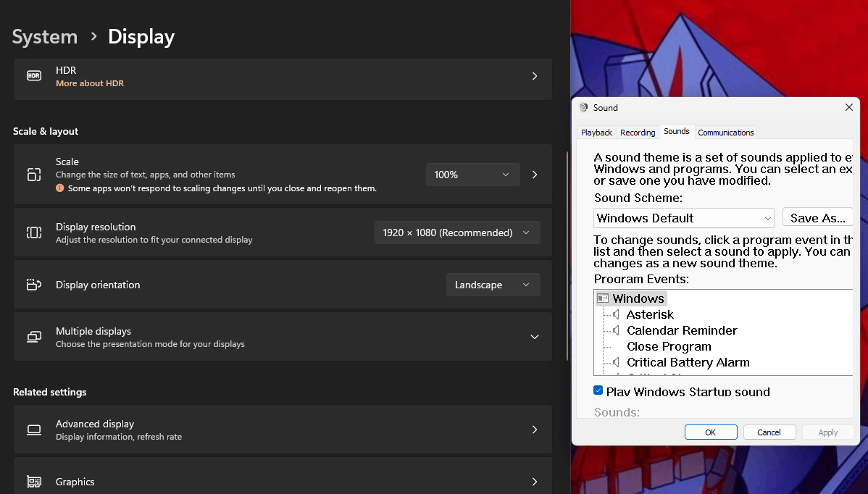This screenshot has width=868, height=494.
Task: Go back to System in breadcrumb
Action: [x=45, y=37]
